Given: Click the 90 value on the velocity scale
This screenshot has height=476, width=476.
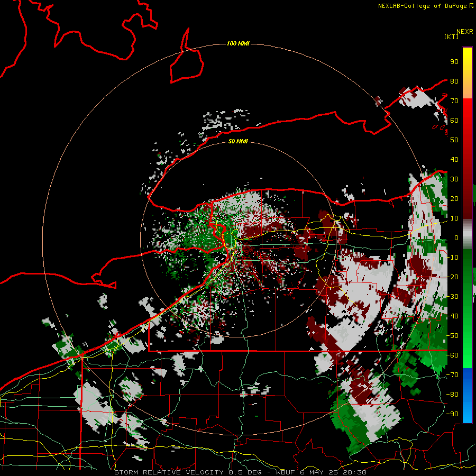Looking at the screenshot, I should tap(454, 62).
